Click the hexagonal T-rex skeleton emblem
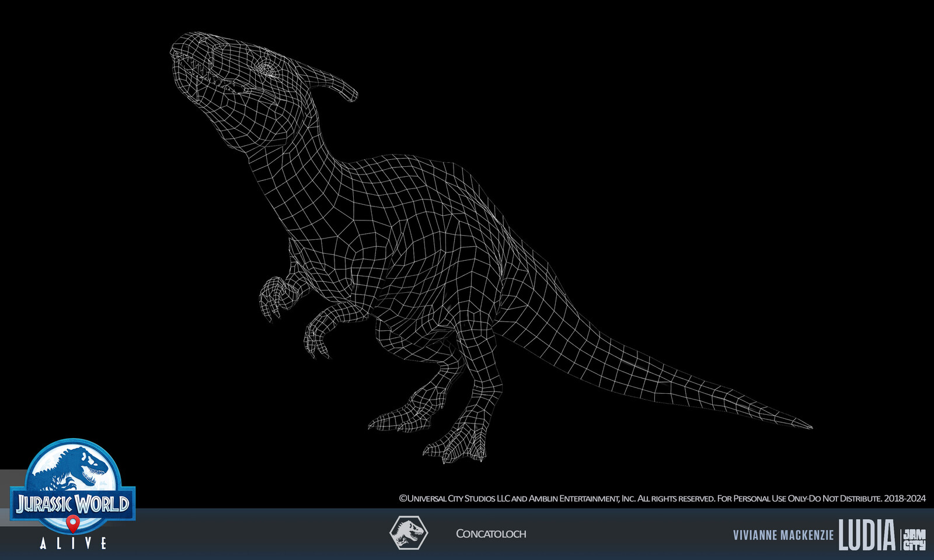This screenshot has height=560, width=934. (x=409, y=533)
